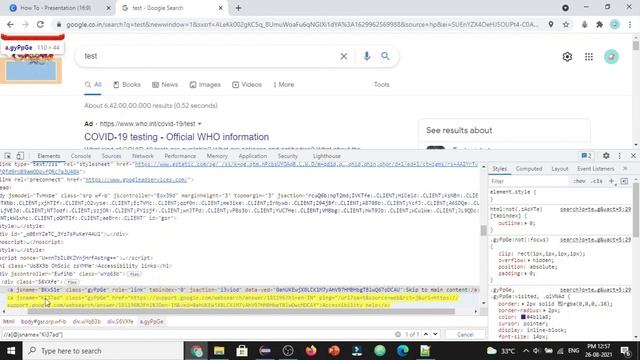Image resolution: width=640 pixels, height=360 pixels.
Task: Click the Google voice search microphone
Action: point(367,56)
